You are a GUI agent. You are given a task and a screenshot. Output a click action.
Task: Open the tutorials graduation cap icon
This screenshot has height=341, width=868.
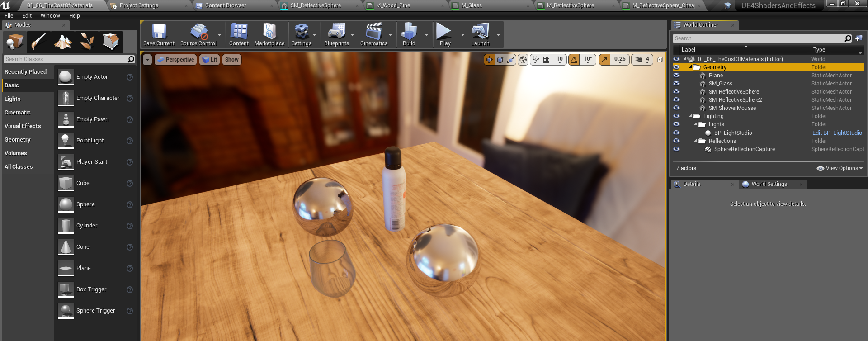pos(728,6)
